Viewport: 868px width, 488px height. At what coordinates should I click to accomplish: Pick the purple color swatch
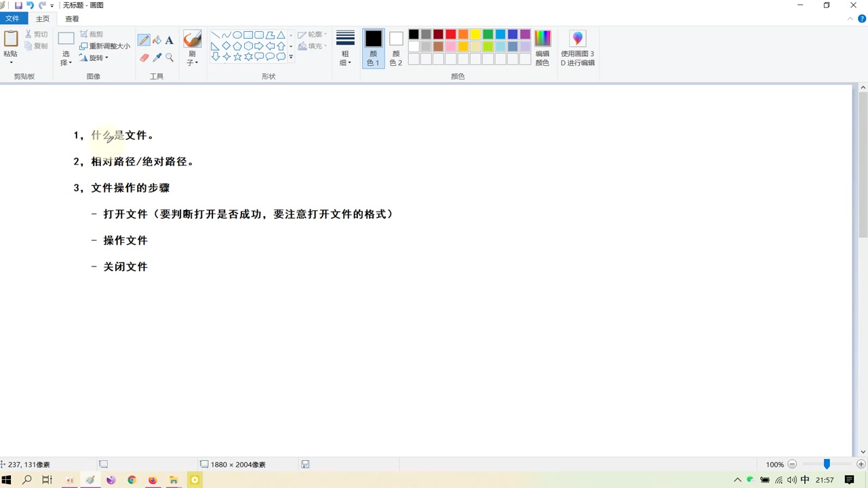coord(526,35)
